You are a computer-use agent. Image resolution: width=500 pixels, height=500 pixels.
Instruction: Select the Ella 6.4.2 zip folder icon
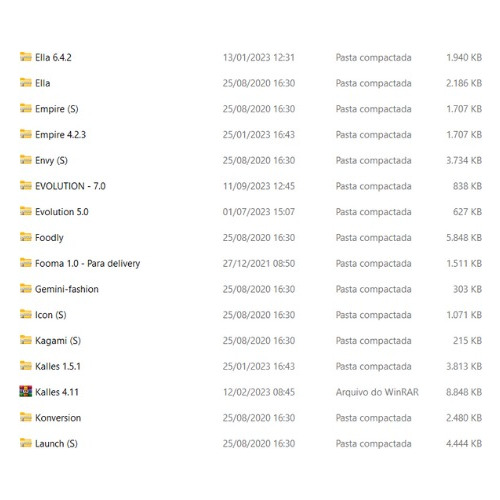click(26, 57)
